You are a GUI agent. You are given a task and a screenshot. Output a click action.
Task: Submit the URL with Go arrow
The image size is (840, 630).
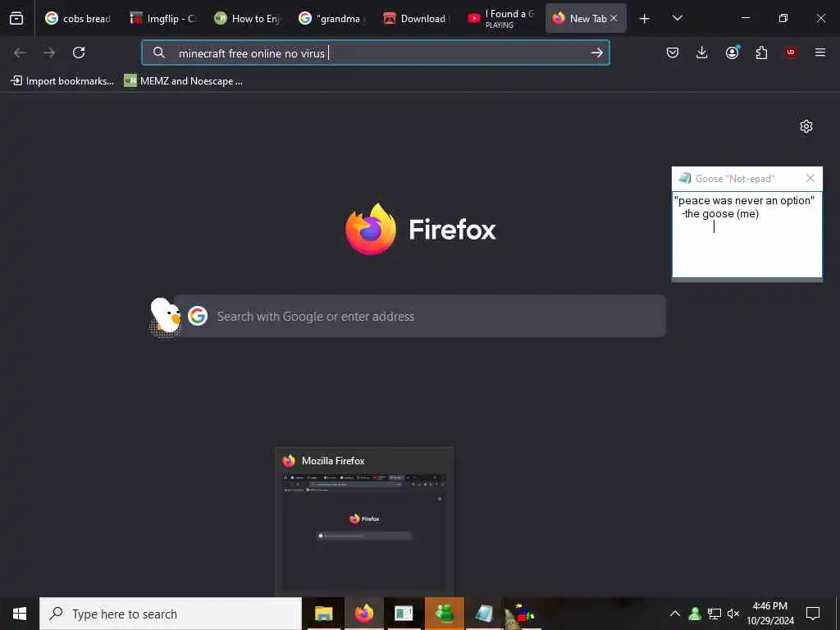597,52
